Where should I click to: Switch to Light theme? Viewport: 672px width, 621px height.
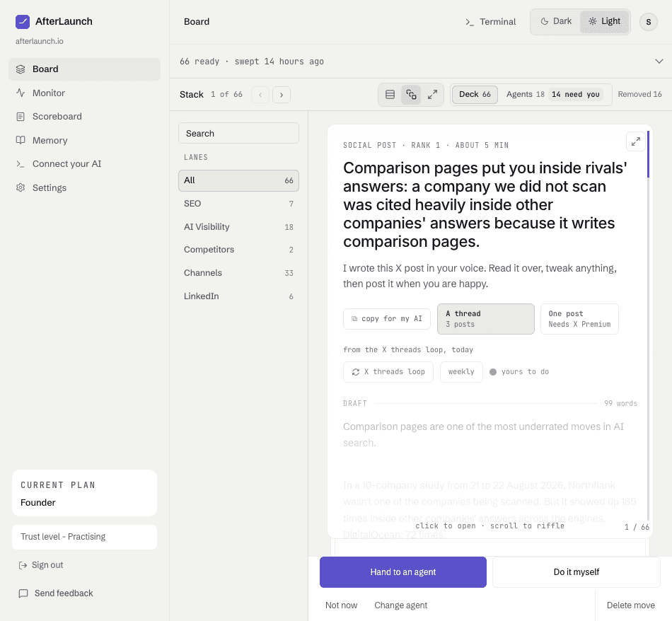pos(604,21)
